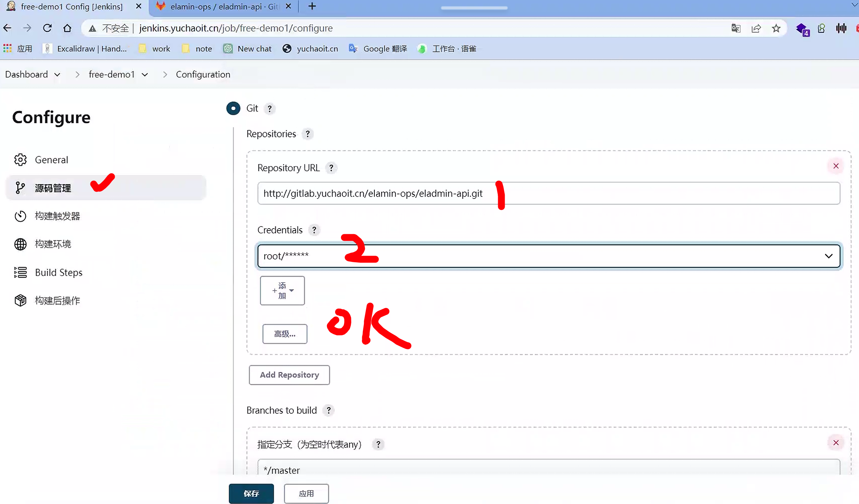This screenshot has width=859, height=504.
Task: Open Google Translate page icon in address bar
Action: [736, 28]
